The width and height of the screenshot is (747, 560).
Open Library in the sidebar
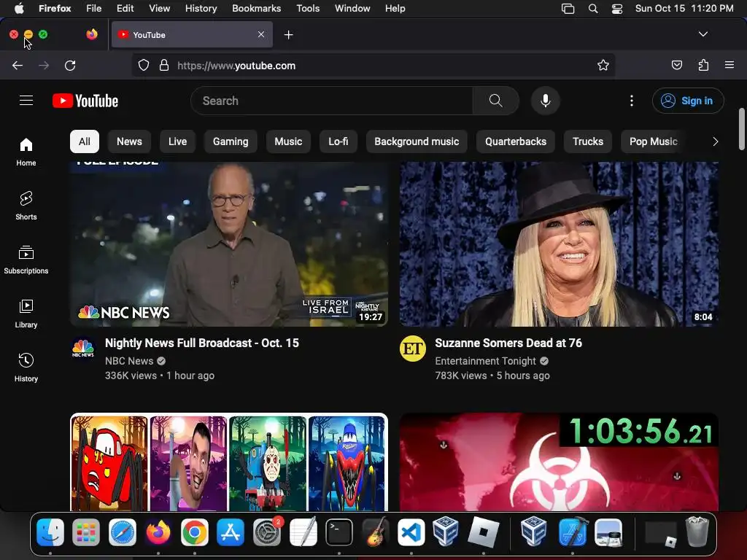[x=26, y=314]
